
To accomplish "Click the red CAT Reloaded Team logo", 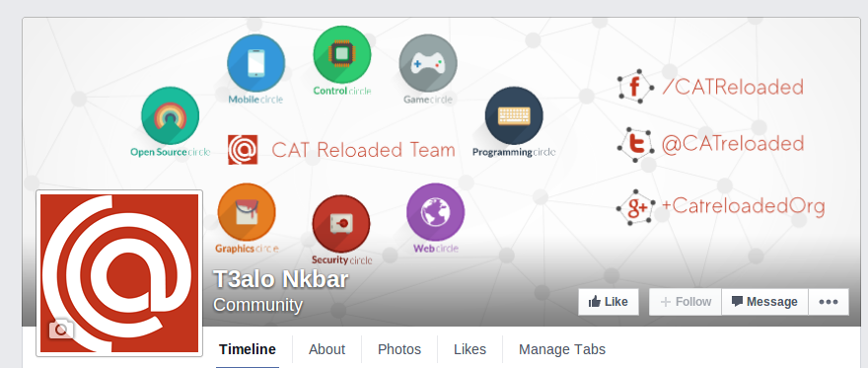I will click(243, 149).
